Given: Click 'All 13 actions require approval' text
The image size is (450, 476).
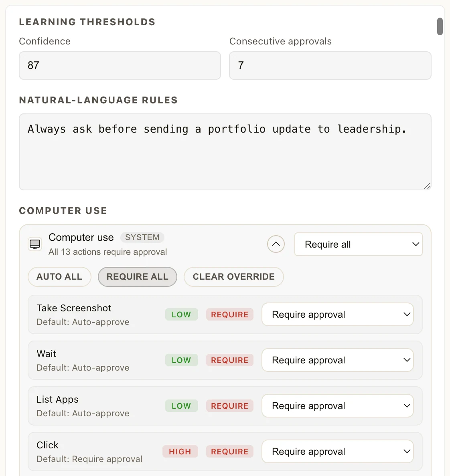Looking at the screenshot, I should (107, 252).
